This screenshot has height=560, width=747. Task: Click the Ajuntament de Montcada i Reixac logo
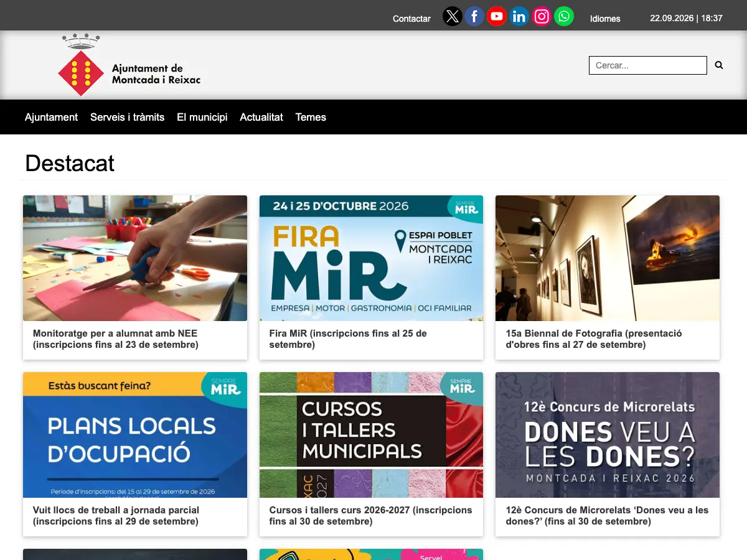pos(129,65)
